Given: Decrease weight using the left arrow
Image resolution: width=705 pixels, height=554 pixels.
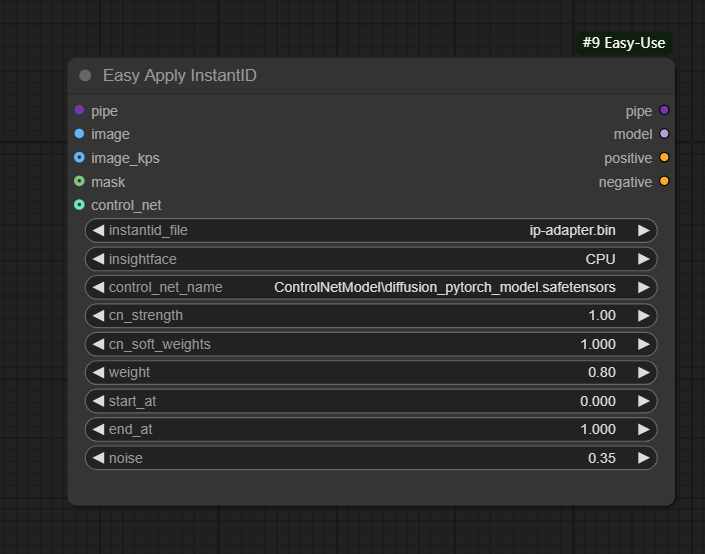Looking at the screenshot, I should pyautogui.click(x=98, y=372).
